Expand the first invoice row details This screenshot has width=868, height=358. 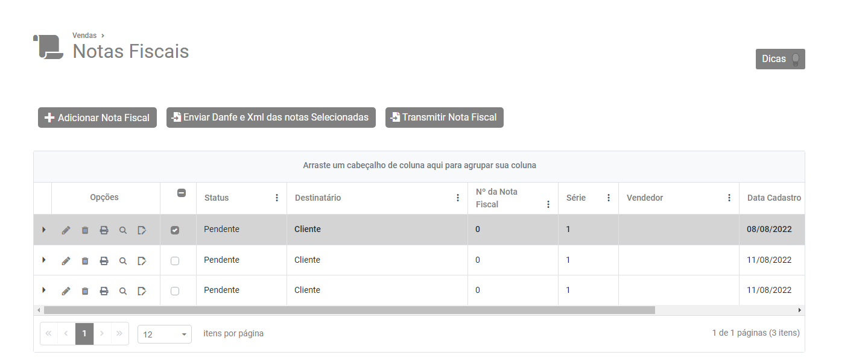(x=43, y=230)
